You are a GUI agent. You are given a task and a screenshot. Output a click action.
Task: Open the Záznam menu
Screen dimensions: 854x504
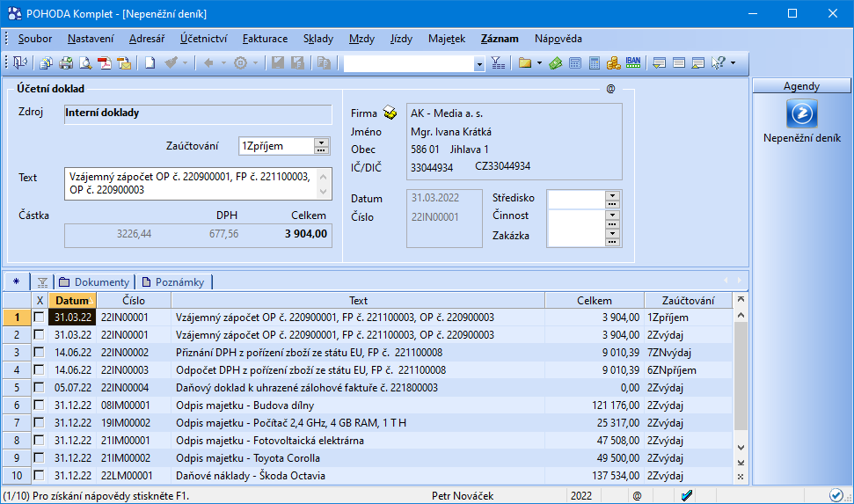(x=500, y=39)
